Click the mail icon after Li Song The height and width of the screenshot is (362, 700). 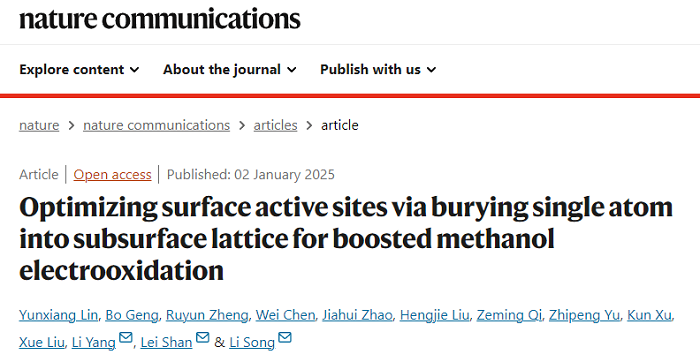285,337
